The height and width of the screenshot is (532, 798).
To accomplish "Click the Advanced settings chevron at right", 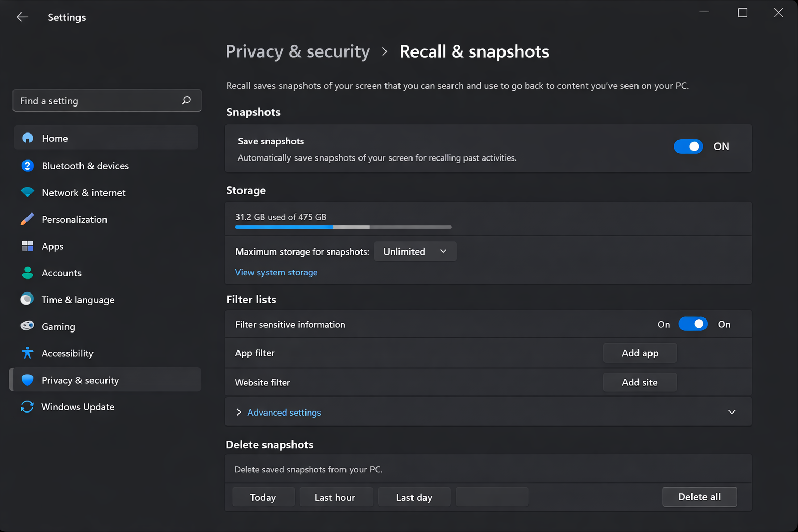I will coord(731,412).
